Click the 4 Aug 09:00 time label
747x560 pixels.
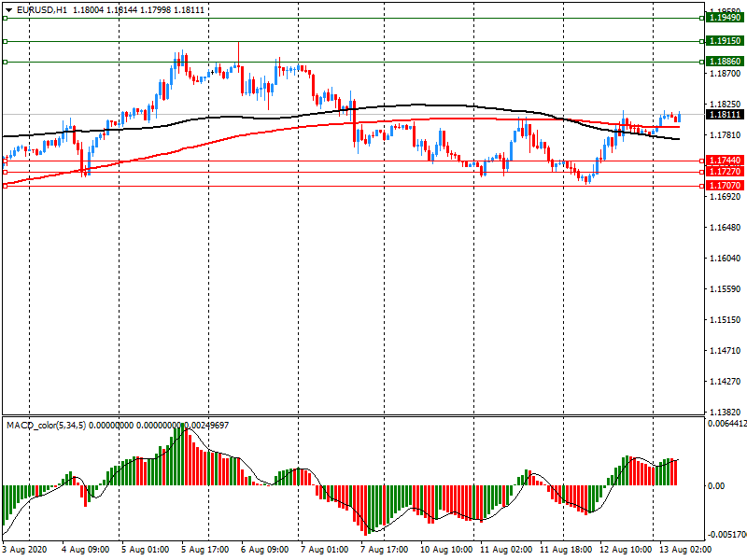click(85, 550)
